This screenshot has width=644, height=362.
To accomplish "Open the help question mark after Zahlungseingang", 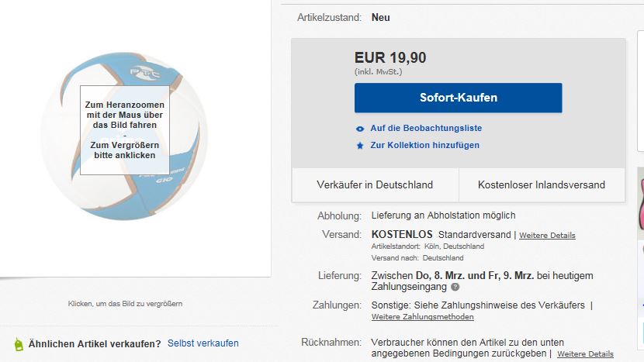I will [x=455, y=287].
